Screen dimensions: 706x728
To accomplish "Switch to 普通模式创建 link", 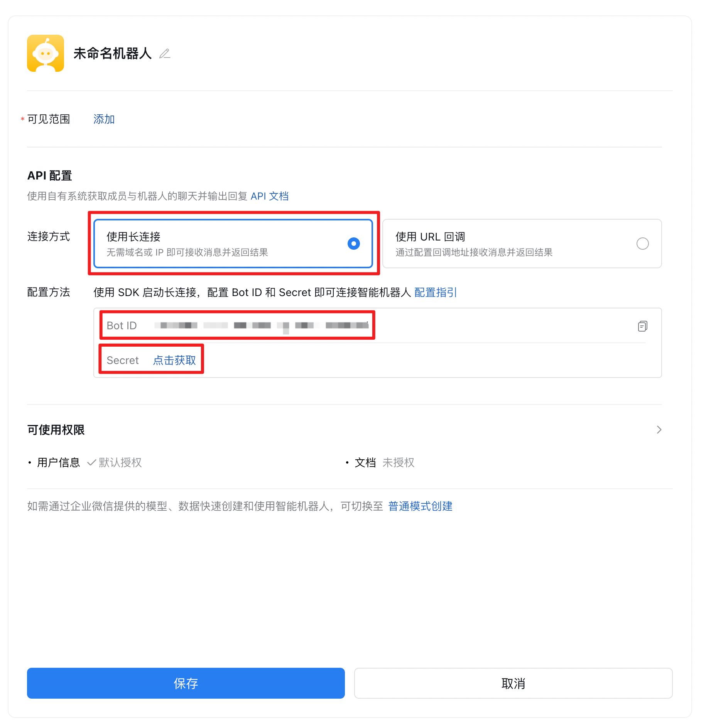I will [x=420, y=506].
